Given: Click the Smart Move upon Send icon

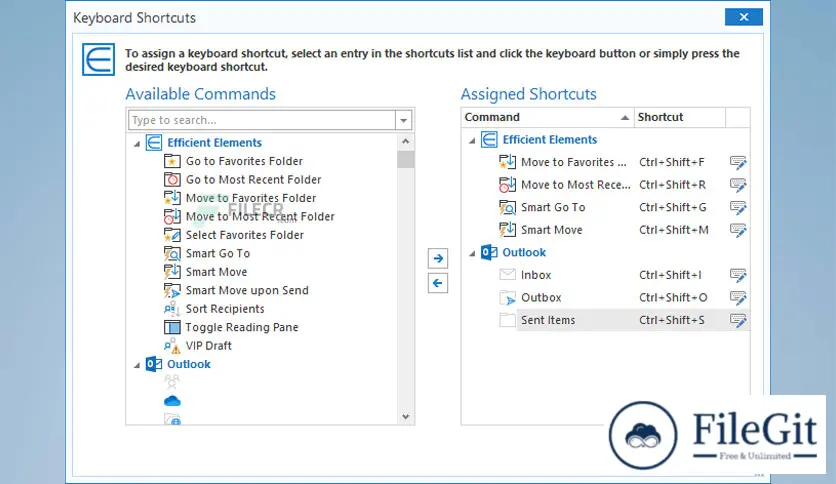Looking at the screenshot, I should (172, 291).
